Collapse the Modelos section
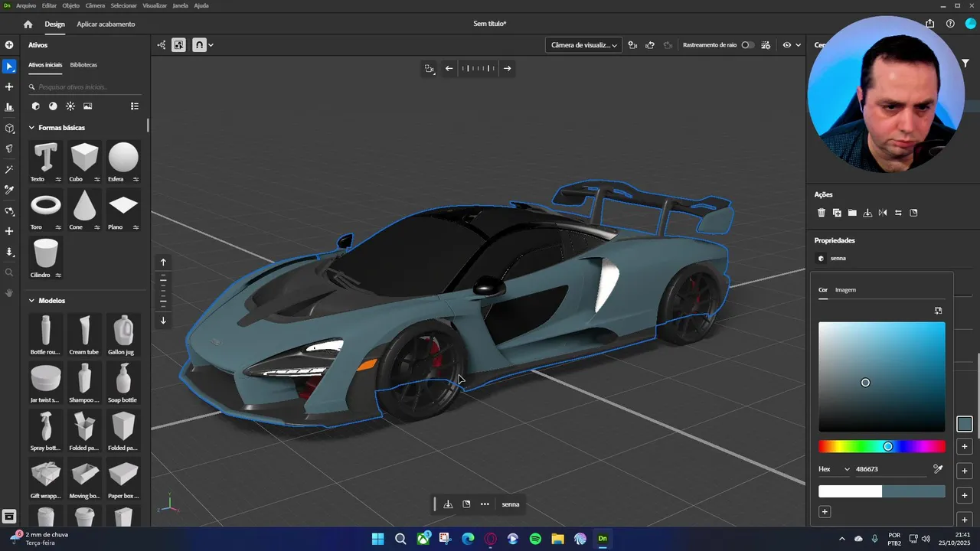Viewport: 980px width, 551px height. click(32, 301)
